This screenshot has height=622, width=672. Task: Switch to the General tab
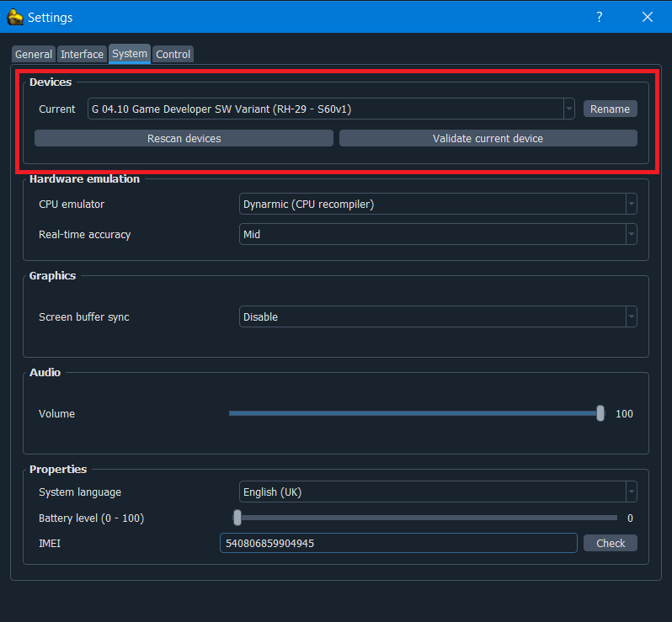34,55
